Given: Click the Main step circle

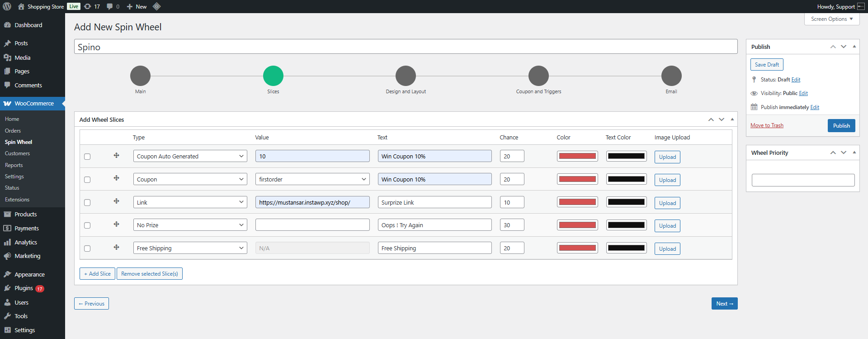Looking at the screenshot, I should 140,76.
